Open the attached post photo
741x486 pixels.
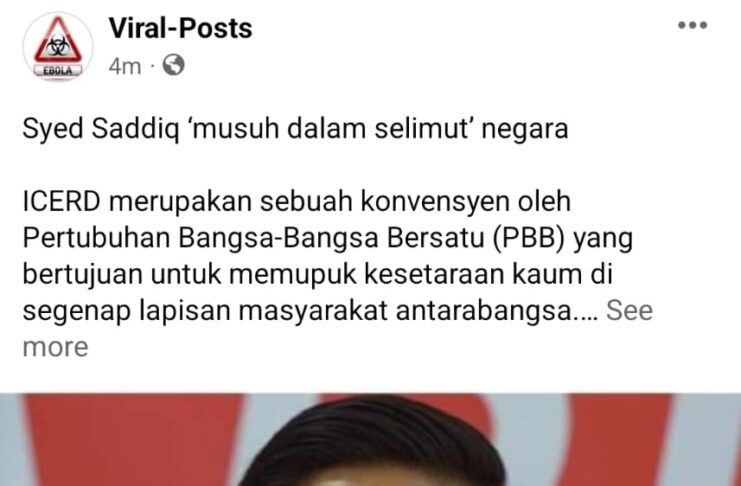(370, 440)
